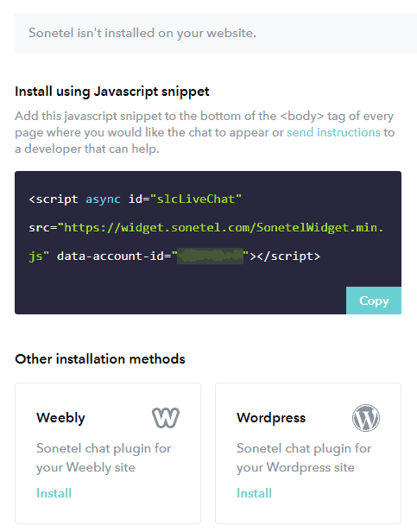Click the 'async' keyword in the snippet
The image size is (417, 532).
103,199
